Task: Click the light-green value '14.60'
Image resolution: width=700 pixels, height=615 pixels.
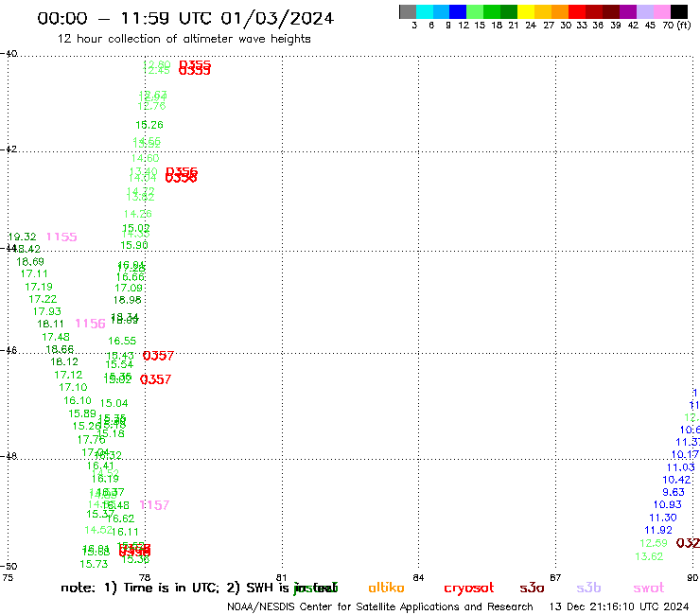Action: 145,158
